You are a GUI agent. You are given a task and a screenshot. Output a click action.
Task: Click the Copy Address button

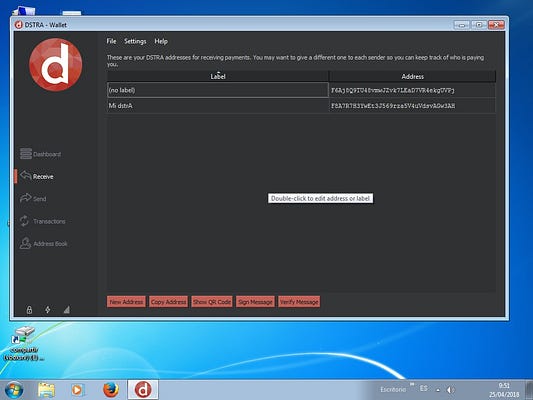pyautogui.click(x=168, y=302)
